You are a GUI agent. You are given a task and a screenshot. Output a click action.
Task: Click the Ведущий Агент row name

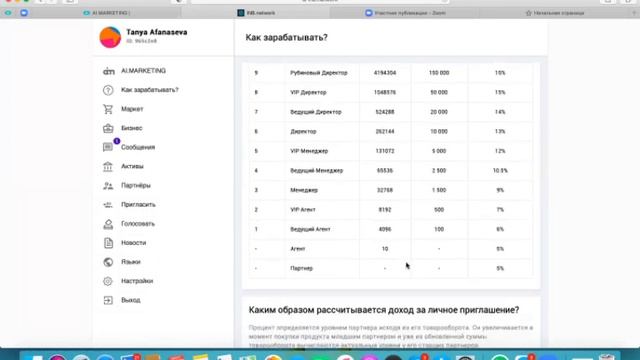click(310, 229)
